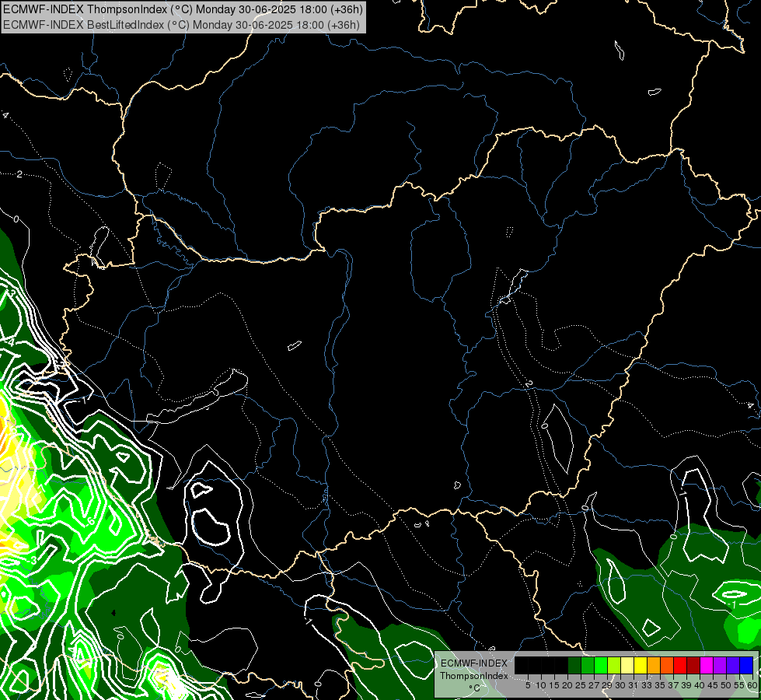
Task: Select the bright yellow 31–33 legend swatch
Action: [x=641, y=665]
